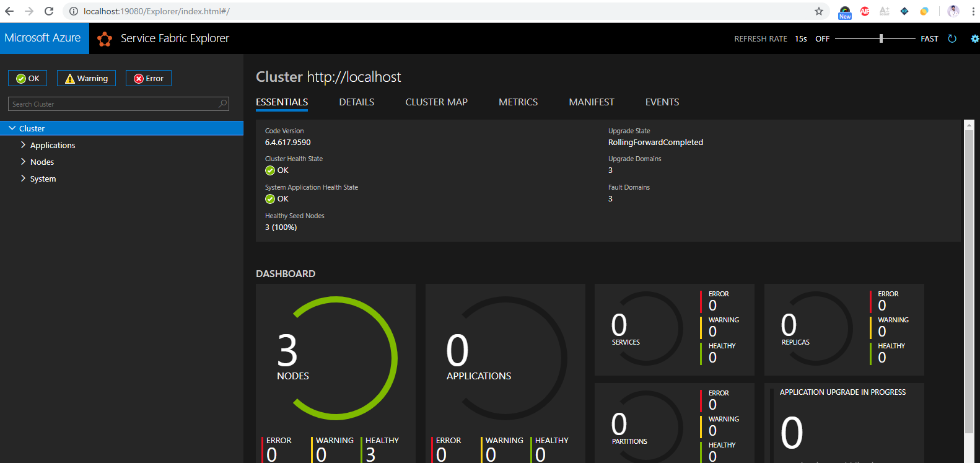Adjust the refresh rate slider handle

pyautogui.click(x=881, y=38)
